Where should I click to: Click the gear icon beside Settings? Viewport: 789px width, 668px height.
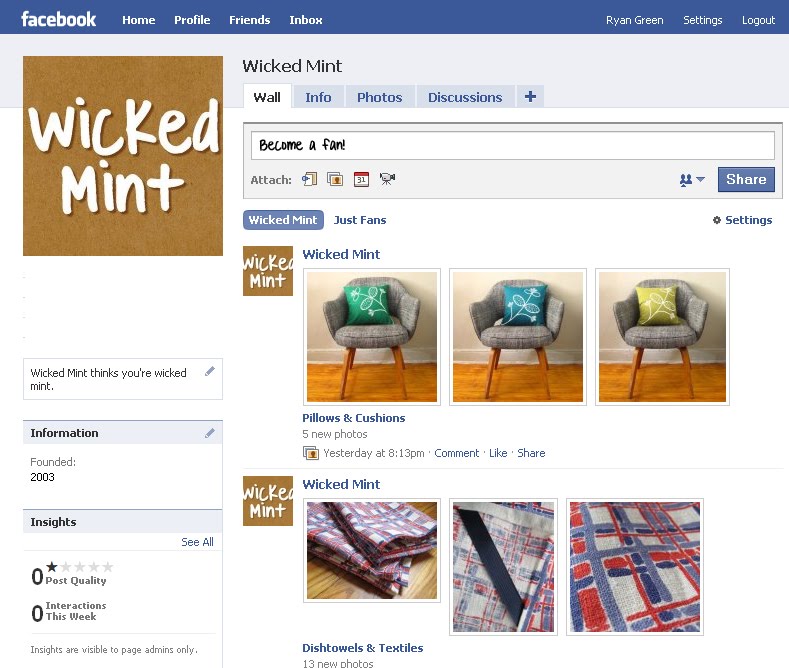point(717,220)
